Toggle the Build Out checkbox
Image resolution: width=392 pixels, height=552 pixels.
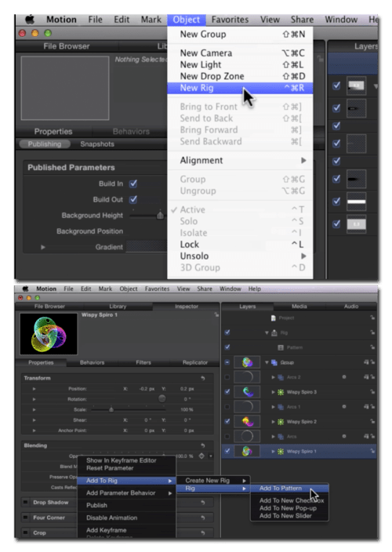tap(133, 199)
